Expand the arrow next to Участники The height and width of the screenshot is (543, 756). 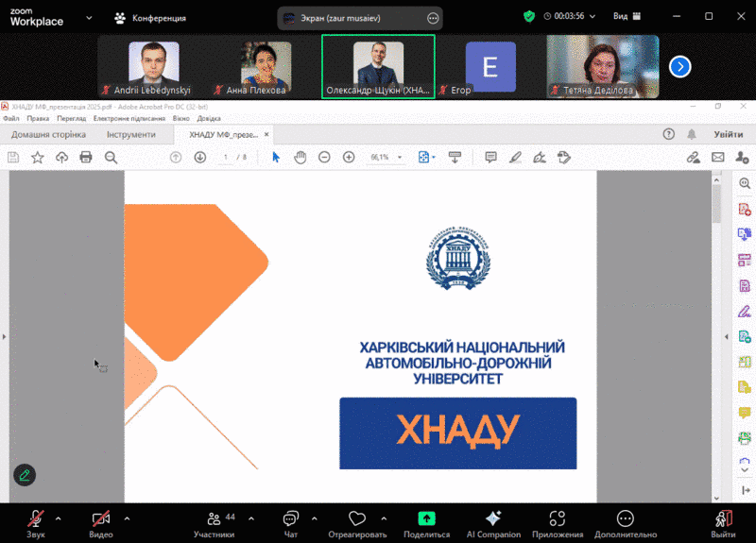coord(251,518)
